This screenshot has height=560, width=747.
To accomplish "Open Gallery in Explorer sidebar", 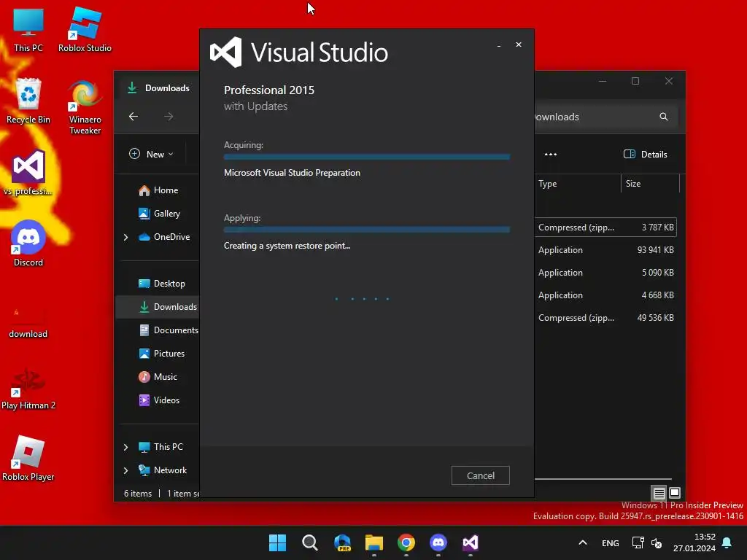I will click(x=160, y=214).
